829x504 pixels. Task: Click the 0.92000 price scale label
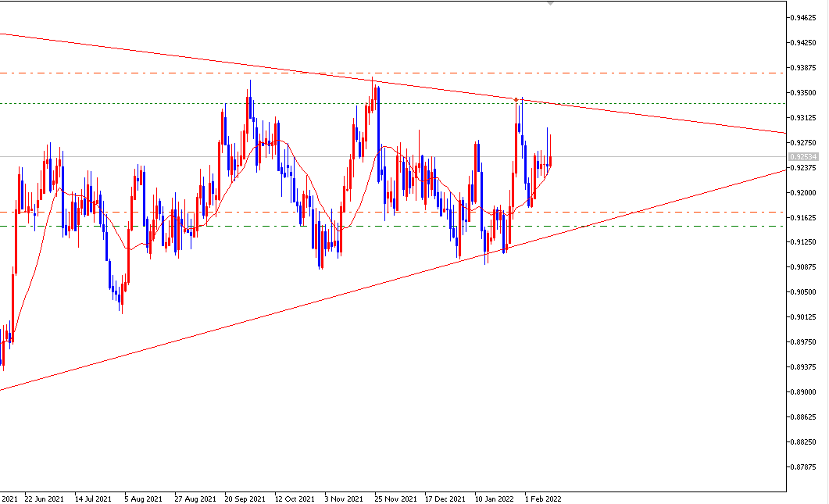pyautogui.click(x=803, y=192)
